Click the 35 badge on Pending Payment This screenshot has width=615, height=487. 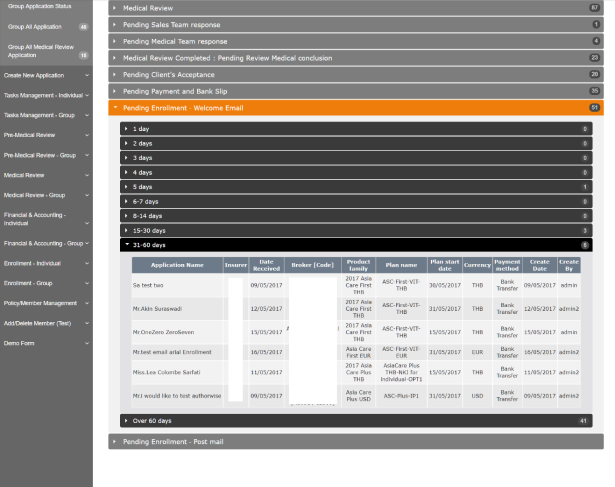[595, 91]
